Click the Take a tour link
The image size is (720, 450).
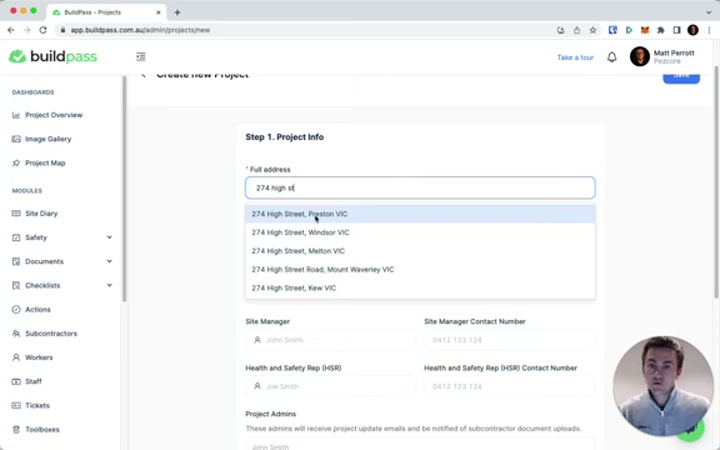pos(575,57)
